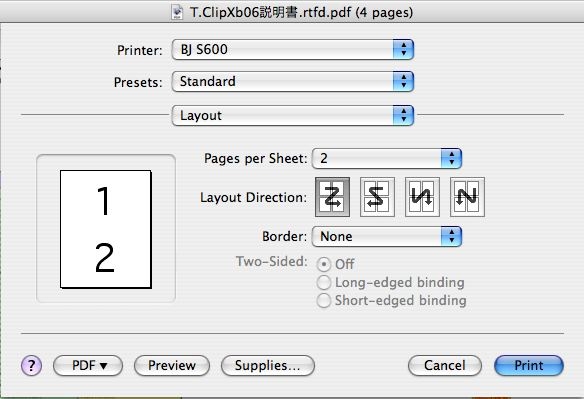Open the PDF menu button
Screen dimensions: 584x399
click(x=88, y=365)
